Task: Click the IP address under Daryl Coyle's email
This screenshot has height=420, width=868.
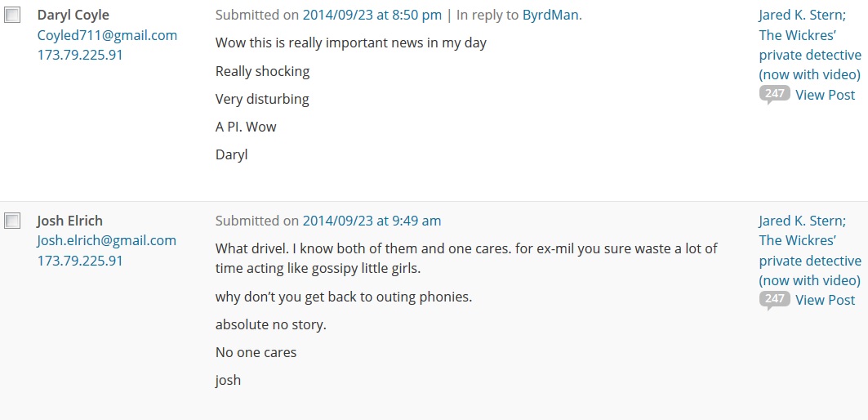Action: 80,55
